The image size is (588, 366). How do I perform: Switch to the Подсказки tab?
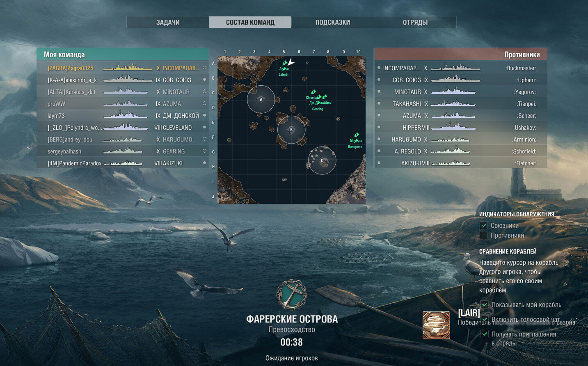pos(333,22)
